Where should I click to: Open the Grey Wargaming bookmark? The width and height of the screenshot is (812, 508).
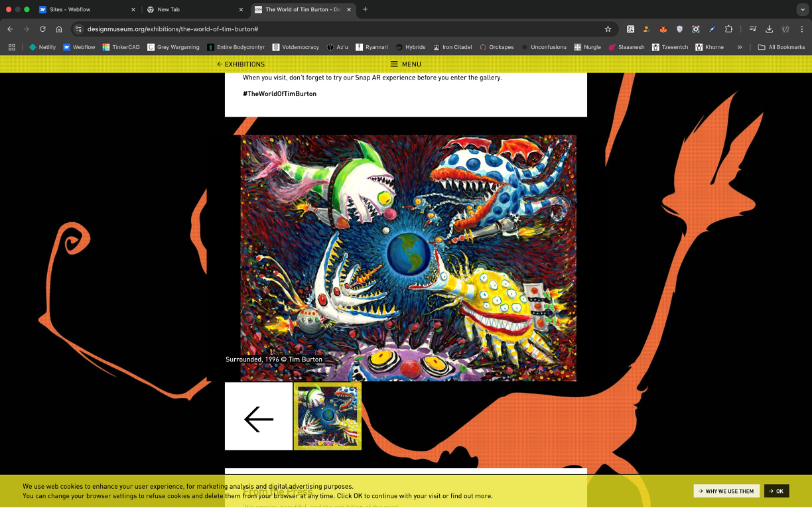point(173,47)
